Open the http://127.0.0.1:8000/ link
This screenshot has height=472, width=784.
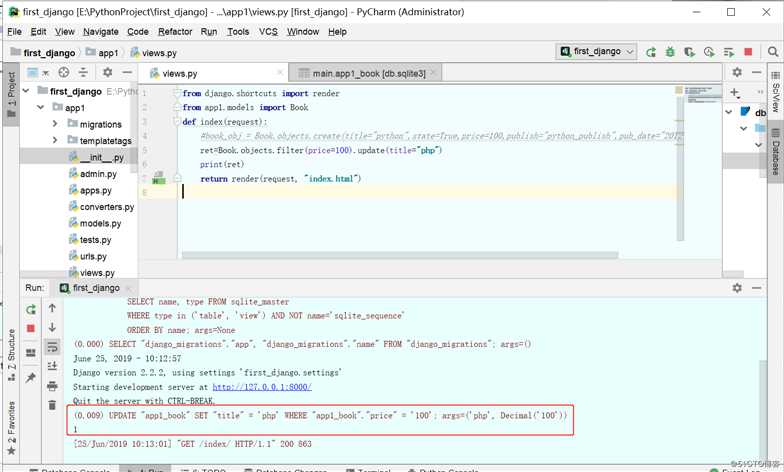click(x=262, y=387)
